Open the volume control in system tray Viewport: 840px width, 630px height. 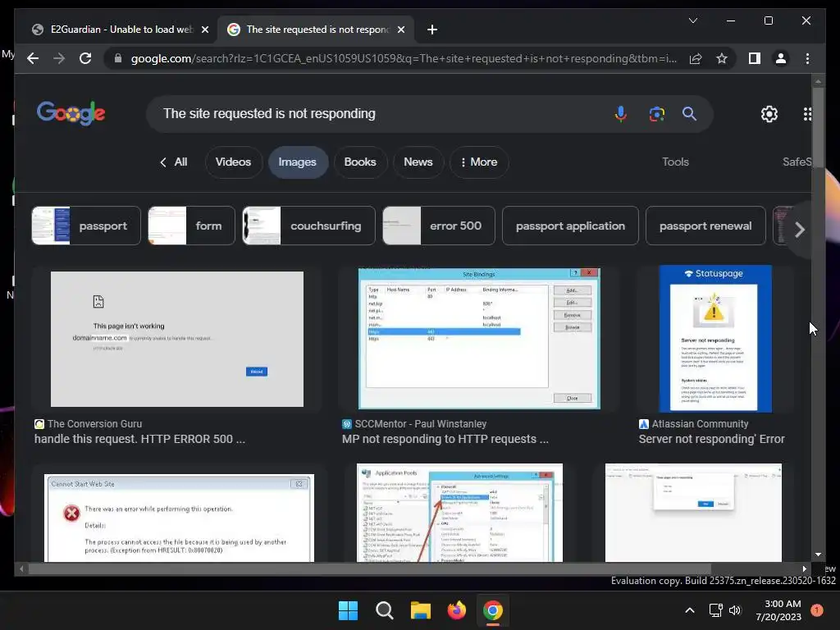pyautogui.click(x=735, y=610)
